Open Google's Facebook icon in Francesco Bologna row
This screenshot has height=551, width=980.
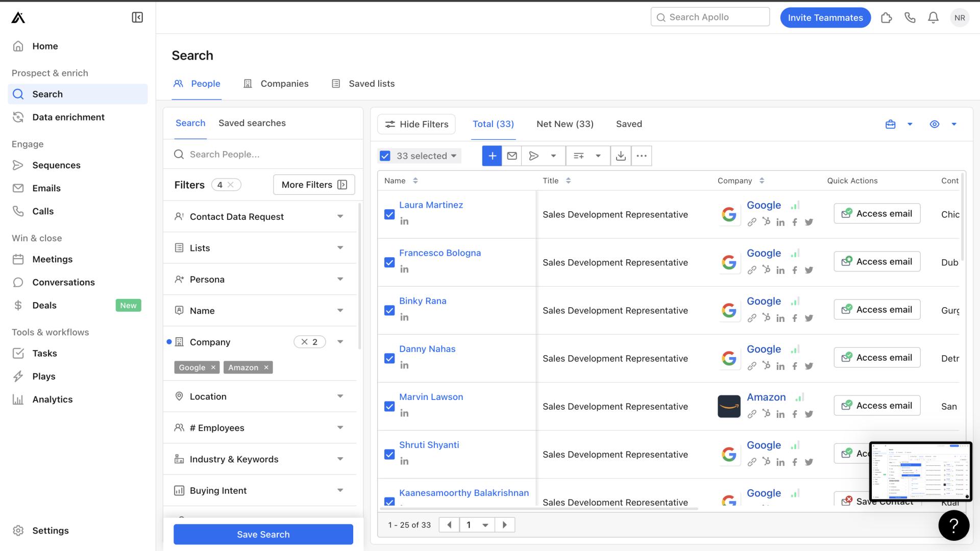click(795, 270)
